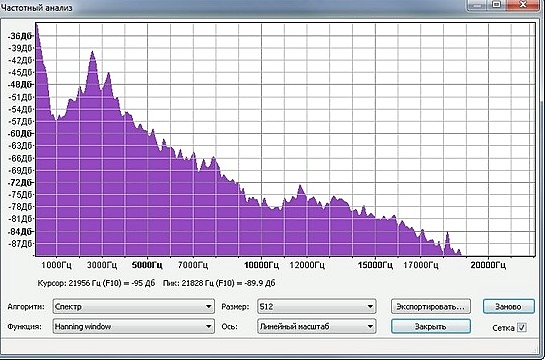This screenshot has height=360, width=545.
Task: Expand the Ось dropdown showing Линейный масштаб
Action: coord(317,327)
